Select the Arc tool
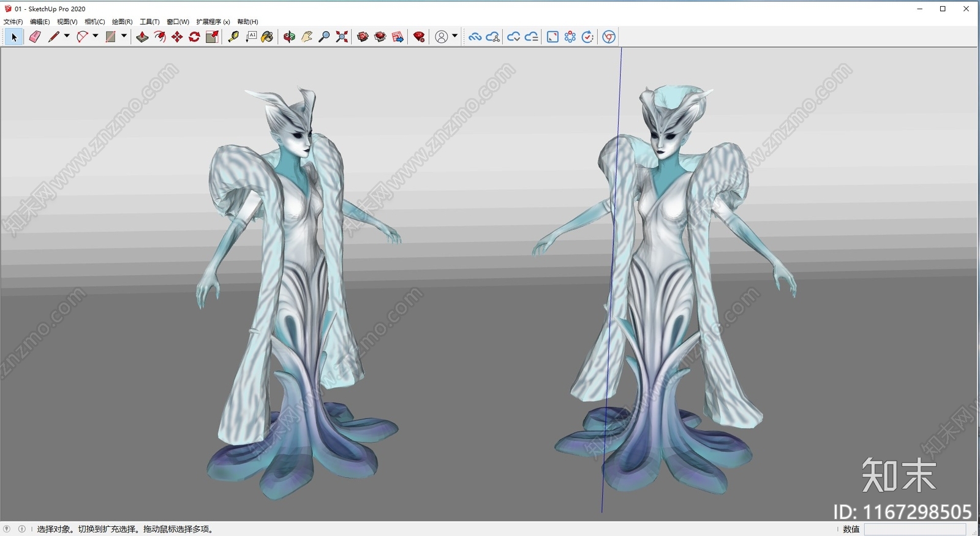 pyautogui.click(x=82, y=37)
